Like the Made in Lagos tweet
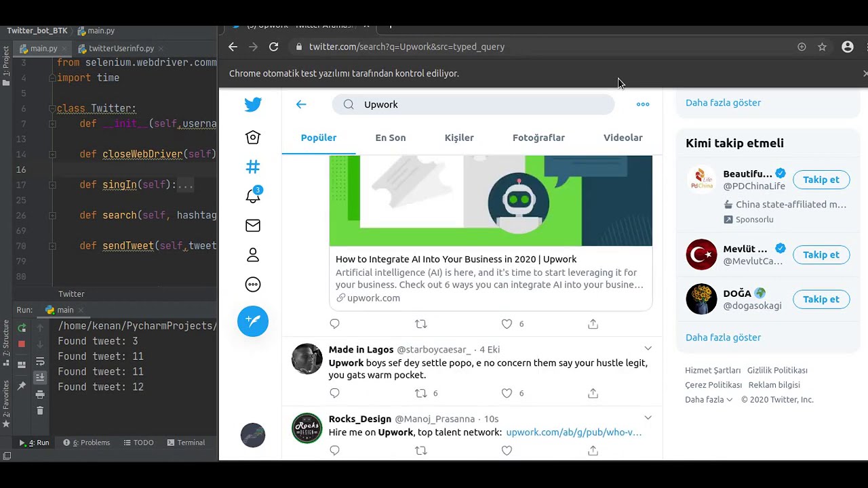The height and width of the screenshot is (488, 868). (507, 393)
